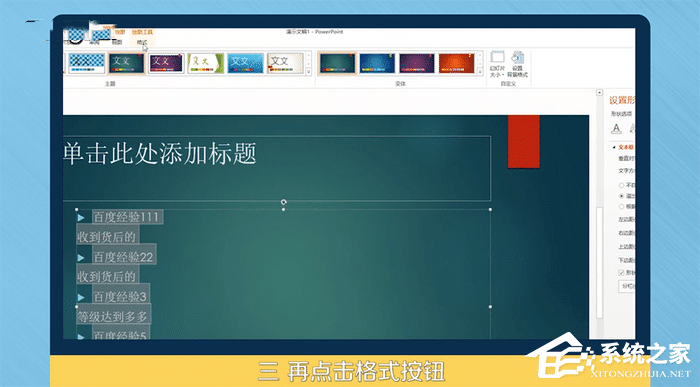Select the purple variant
This screenshot has width=700, height=387.
click(417, 63)
